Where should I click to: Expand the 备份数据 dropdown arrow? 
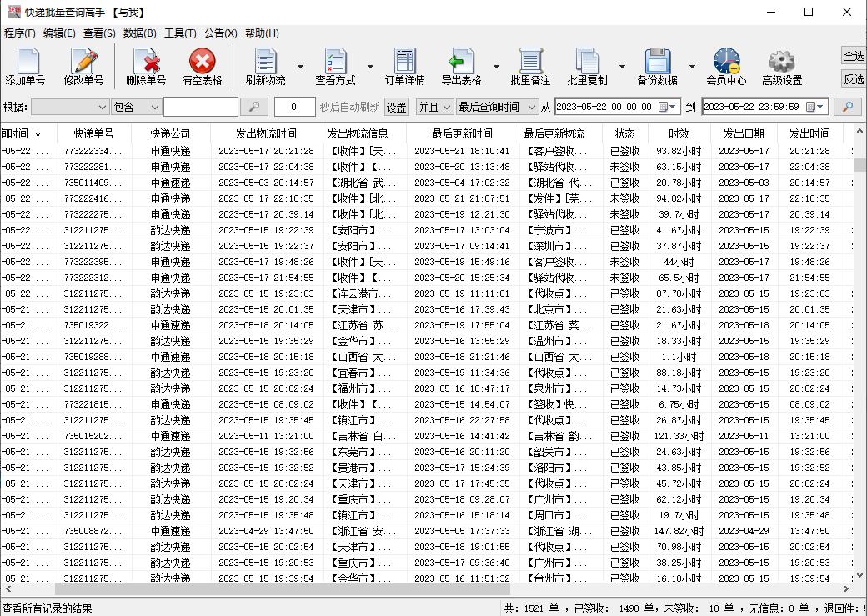click(x=692, y=67)
